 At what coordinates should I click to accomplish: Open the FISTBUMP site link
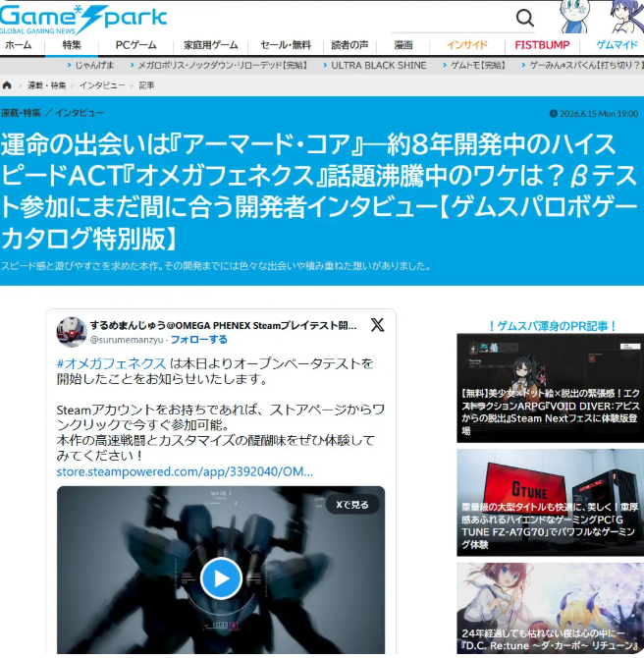tap(542, 45)
